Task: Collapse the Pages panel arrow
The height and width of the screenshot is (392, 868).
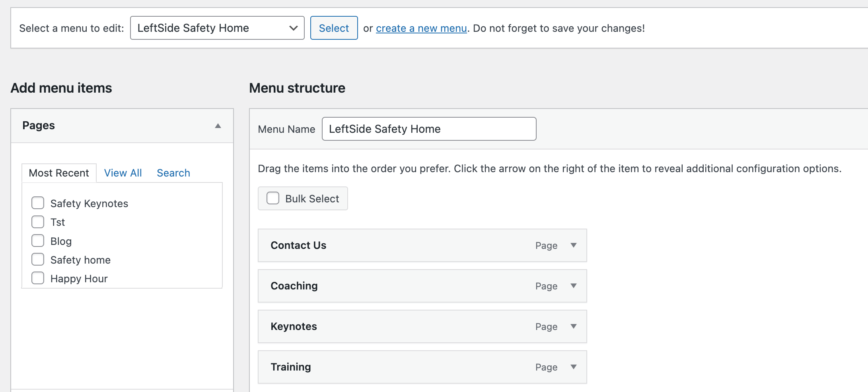Action: tap(218, 126)
